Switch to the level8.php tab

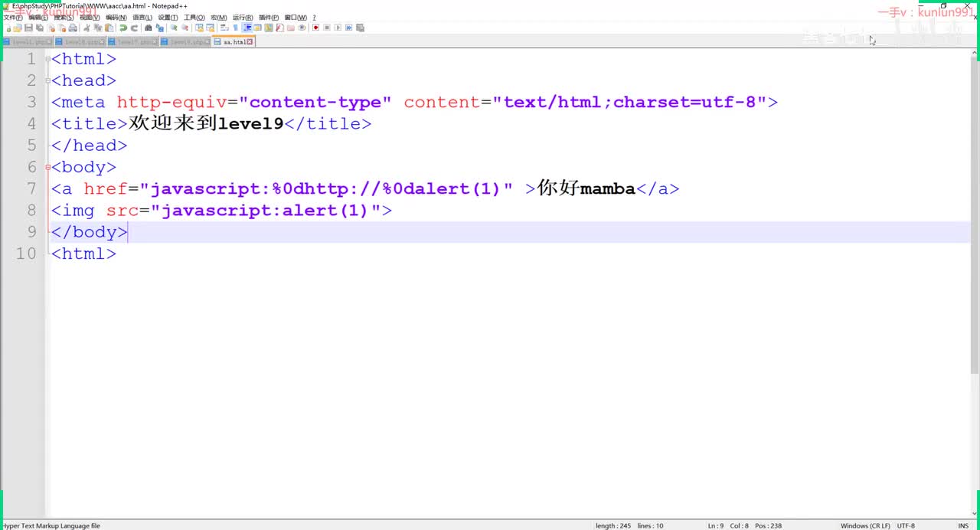pyautogui.click(x=80, y=41)
